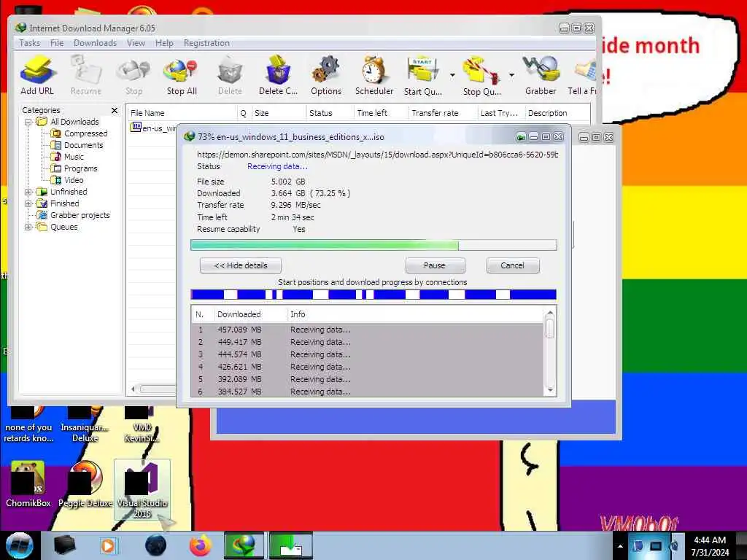This screenshot has height=560, width=747.
Task: Click the Delete toolbar icon
Action: [x=230, y=75]
